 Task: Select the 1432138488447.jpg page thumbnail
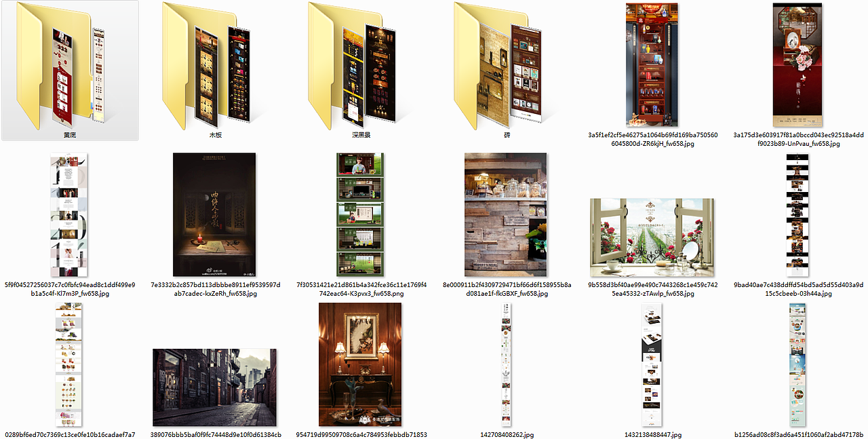652,364
